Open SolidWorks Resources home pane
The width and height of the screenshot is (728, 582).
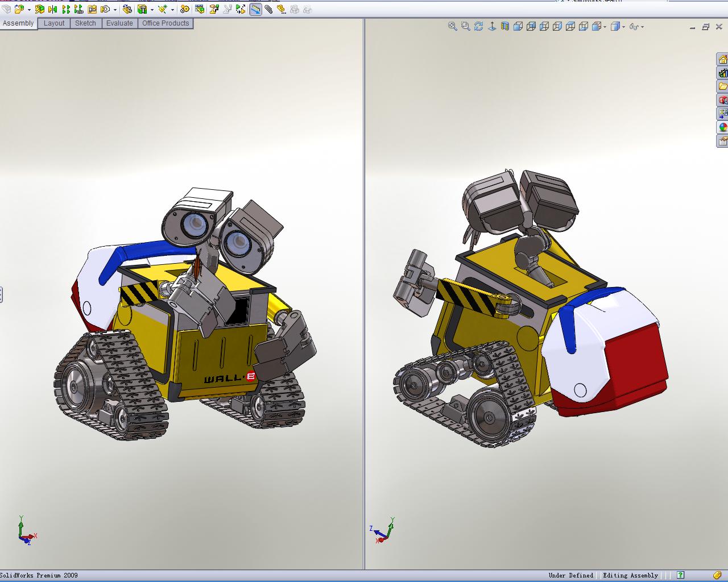point(722,60)
